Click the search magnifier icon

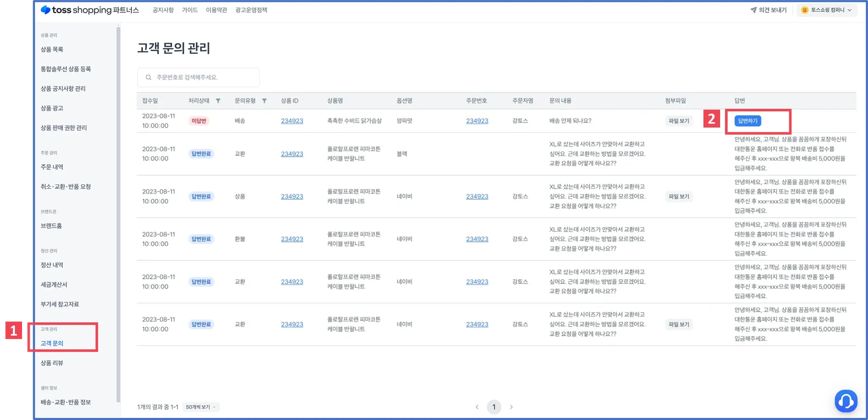pyautogui.click(x=148, y=78)
